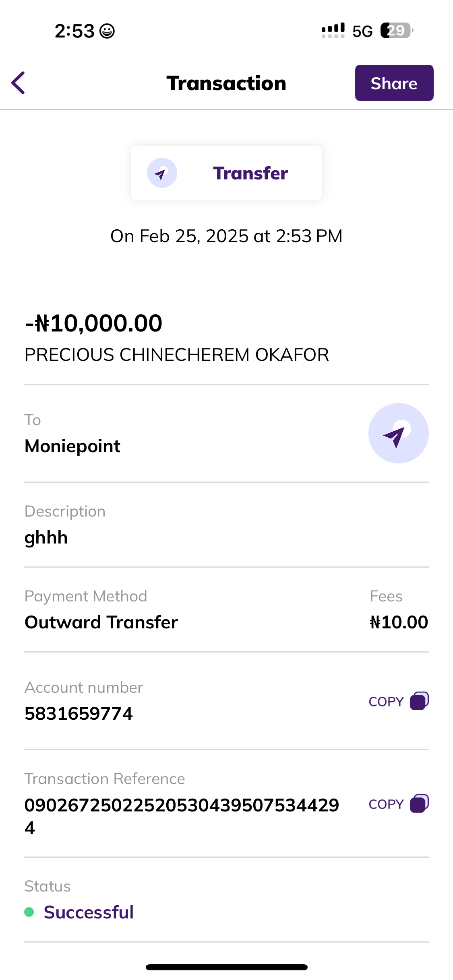This screenshot has height=980, width=453.
Task: Tap the cellular signal bars icon
Action: coord(333,31)
